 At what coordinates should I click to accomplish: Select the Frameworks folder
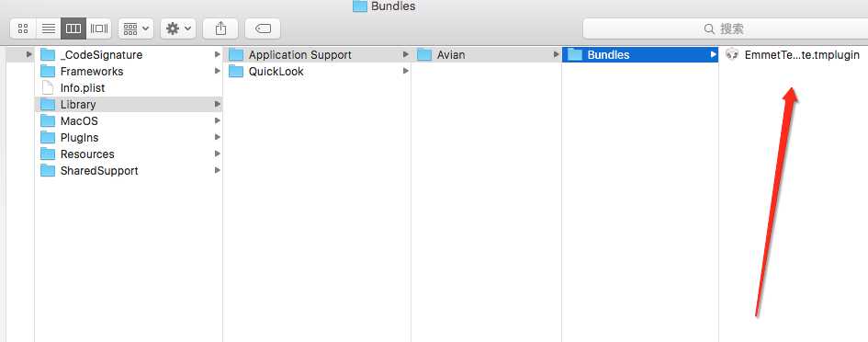point(129,72)
